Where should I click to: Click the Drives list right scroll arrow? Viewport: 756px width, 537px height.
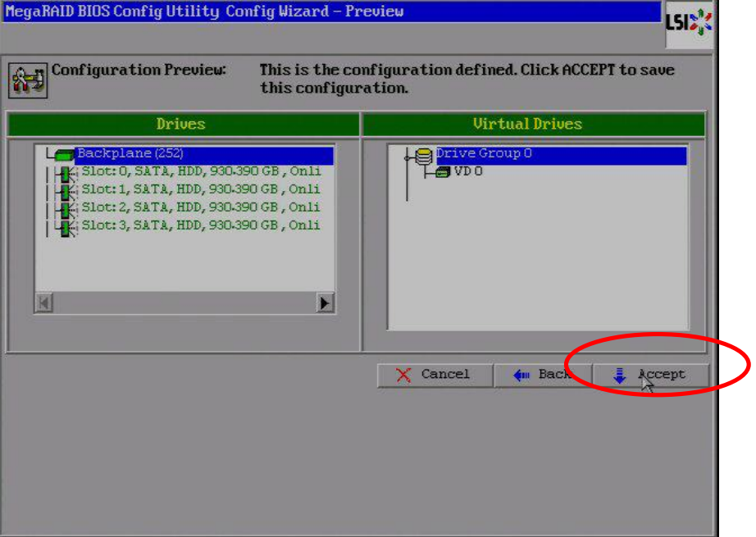point(325,303)
